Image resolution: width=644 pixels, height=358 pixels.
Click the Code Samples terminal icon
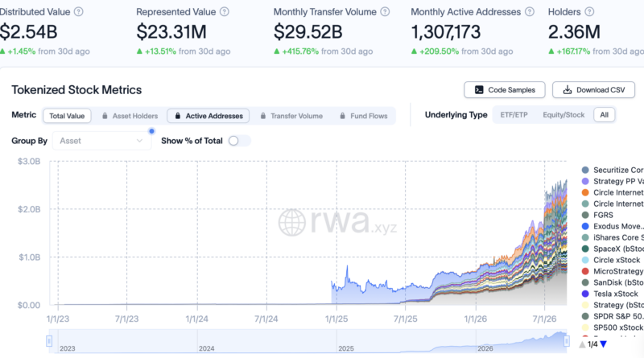479,90
